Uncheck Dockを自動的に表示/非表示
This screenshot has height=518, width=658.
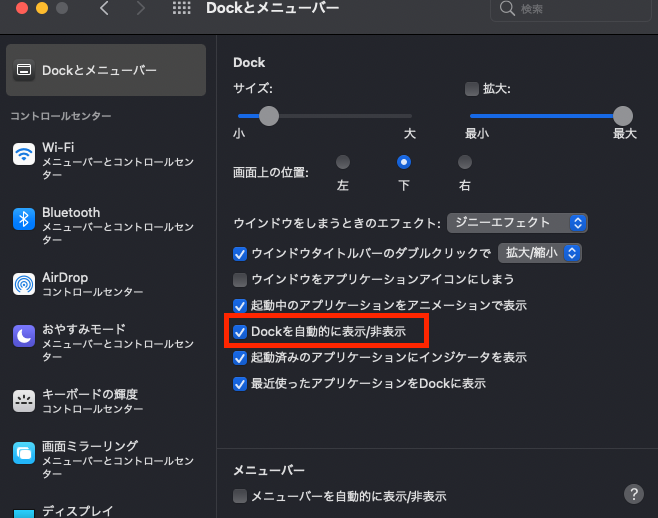240,332
